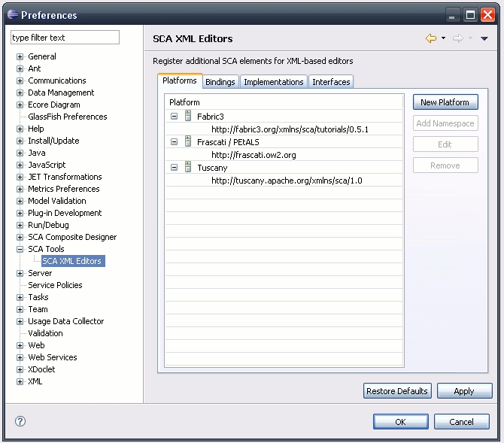The height and width of the screenshot is (443, 504).
Task: Open Usage Data Collector preferences
Action: (x=66, y=321)
